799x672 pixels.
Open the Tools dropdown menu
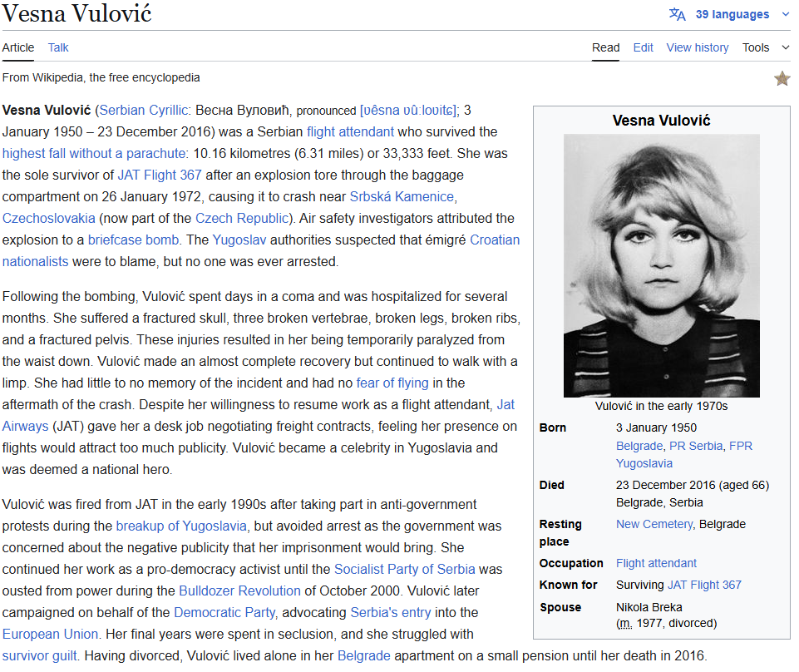click(x=766, y=47)
